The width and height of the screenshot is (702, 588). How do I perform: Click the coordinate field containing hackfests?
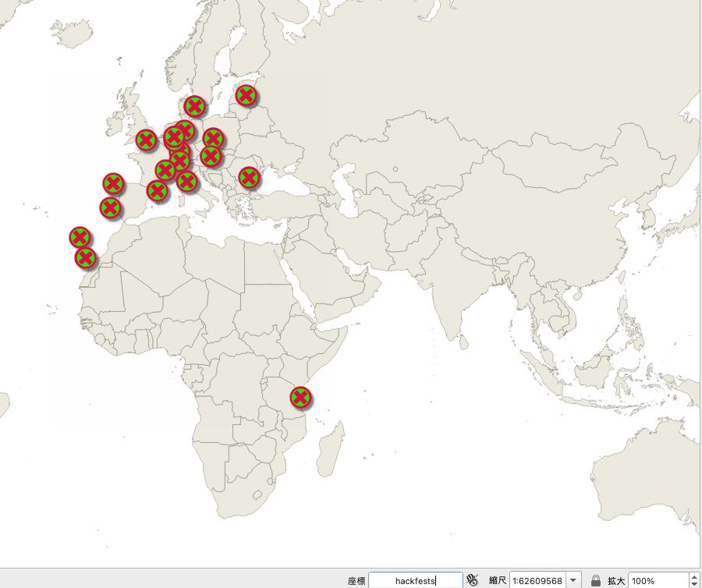(415, 580)
